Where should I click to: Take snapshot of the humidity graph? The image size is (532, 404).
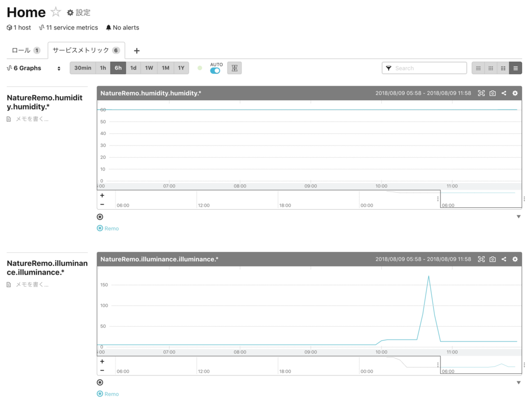point(493,93)
